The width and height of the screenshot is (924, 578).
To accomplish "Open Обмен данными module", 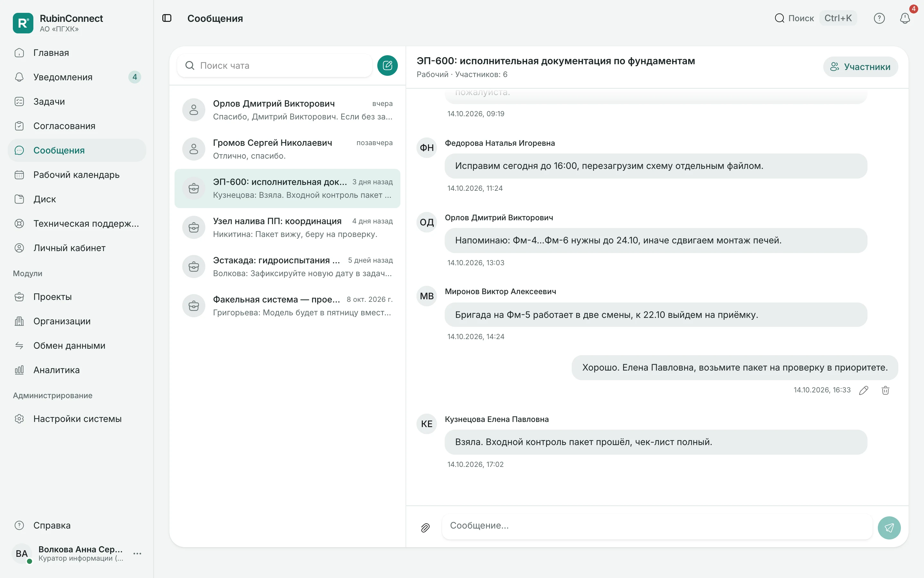I will click(x=77, y=346).
